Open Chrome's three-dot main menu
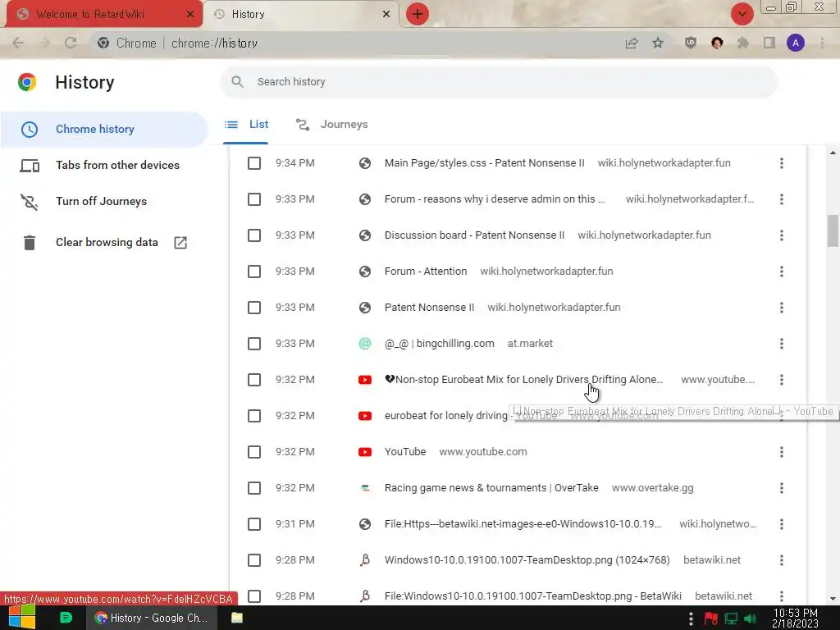Viewport: 840px width, 630px height. click(x=822, y=43)
